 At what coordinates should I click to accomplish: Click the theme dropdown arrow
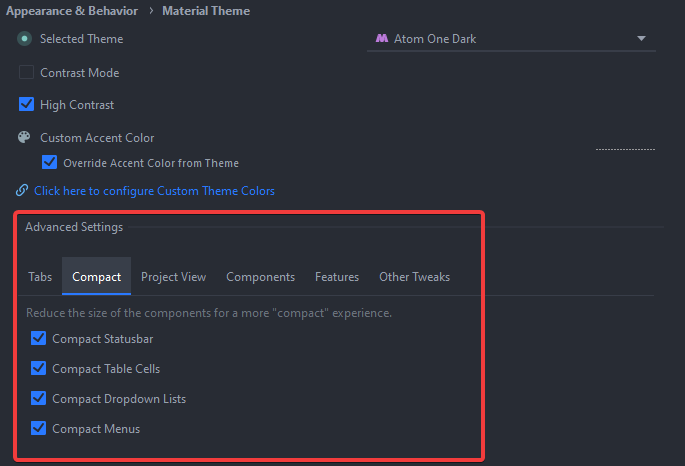pyautogui.click(x=641, y=39)
